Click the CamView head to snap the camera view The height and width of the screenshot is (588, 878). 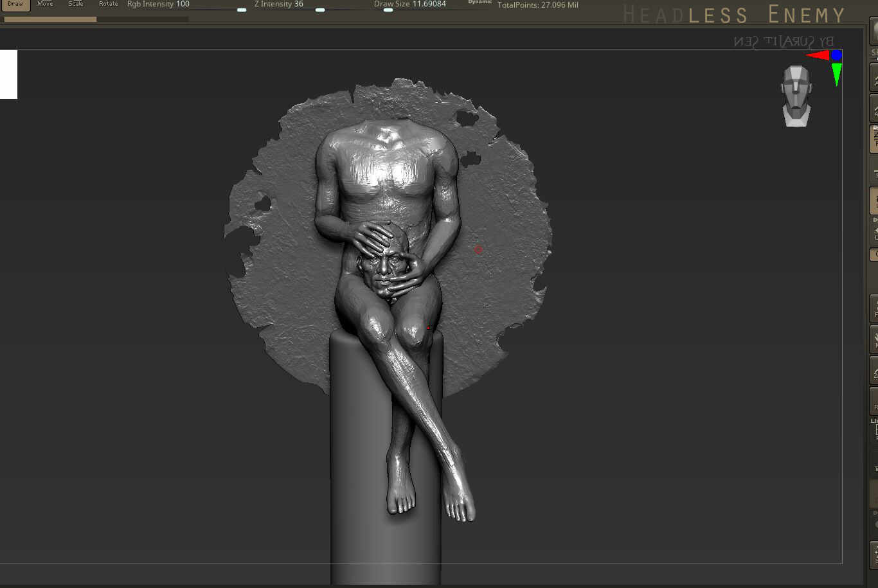(x=797, y=96)
